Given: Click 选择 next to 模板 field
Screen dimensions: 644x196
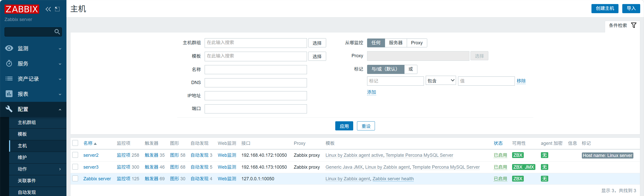Looking at the screenshot, I should coord(317,56).
